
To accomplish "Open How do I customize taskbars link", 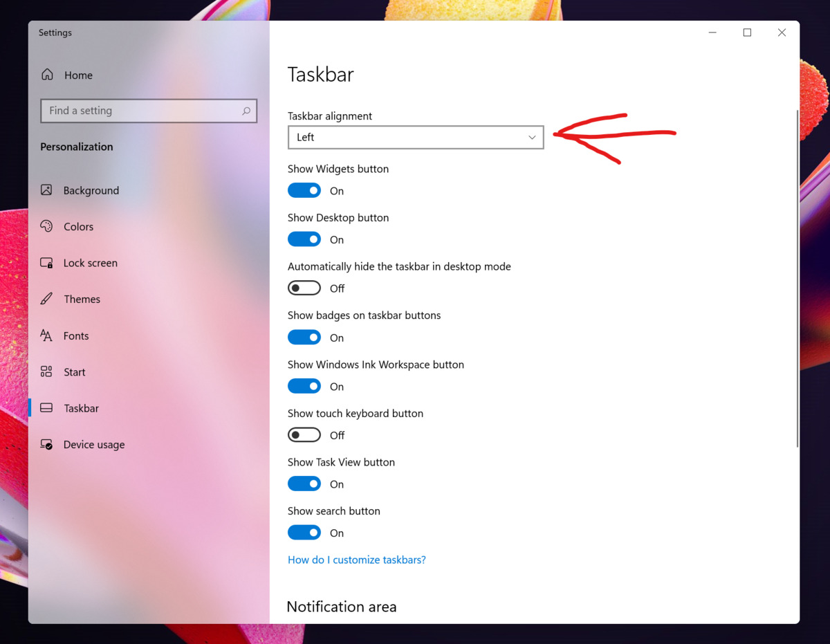I will 357,560.
